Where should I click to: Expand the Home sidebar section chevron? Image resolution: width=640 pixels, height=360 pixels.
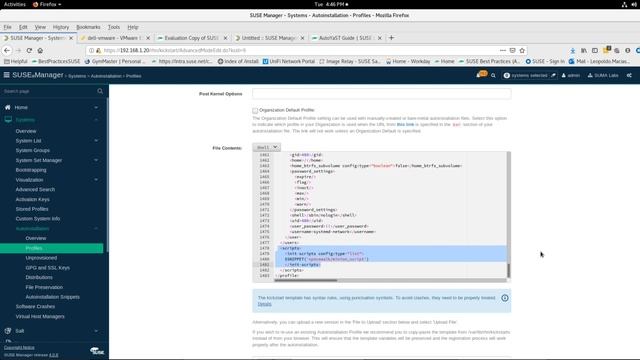pyautogui.click(x=96, y=107)
